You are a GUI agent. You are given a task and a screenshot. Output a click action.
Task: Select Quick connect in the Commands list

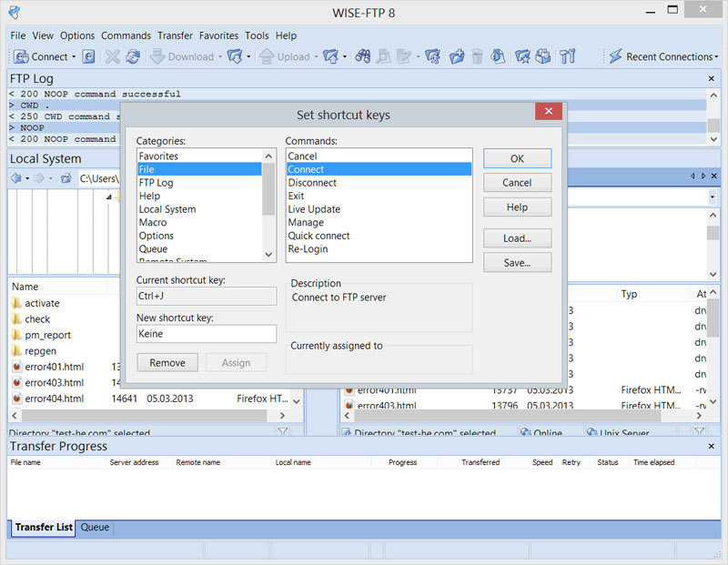click(379, 236)
